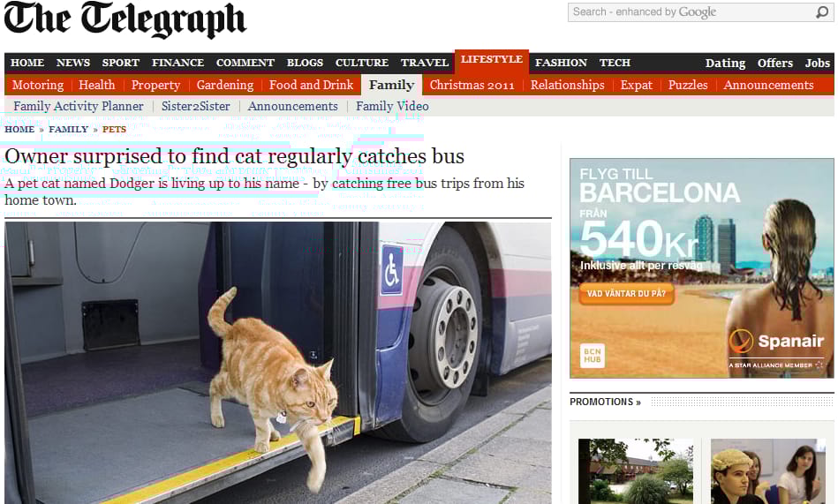The image size is (838, 504).
Task: Click the Food and Drink link
Action: click(311, 85)
